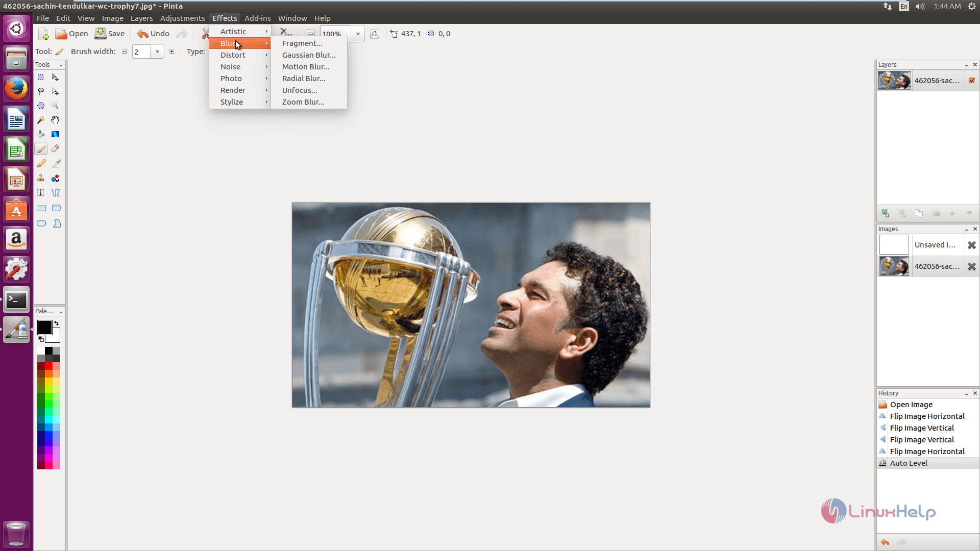Viewport: 980px width, 551px height.
Task: Click Duplicate Layer icon in Layers panel
Action: pyautogui.click(x=919, y=213)
